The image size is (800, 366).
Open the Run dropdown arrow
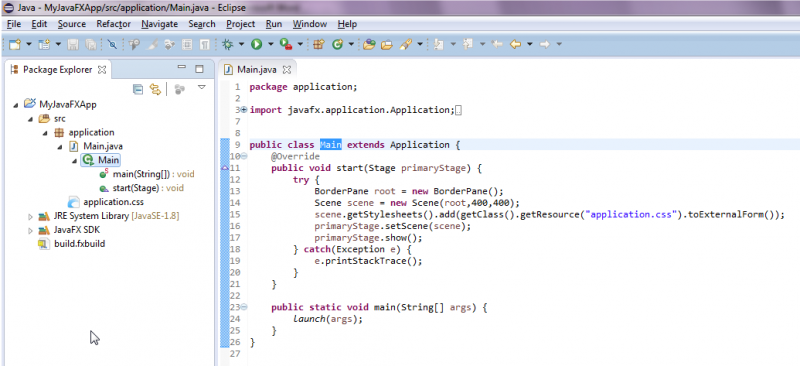[271, 45]
